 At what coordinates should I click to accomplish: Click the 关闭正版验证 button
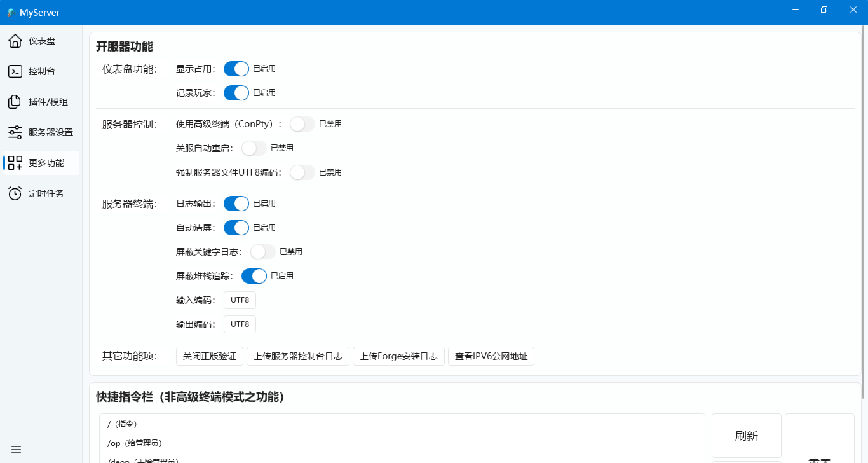point(210,357)
